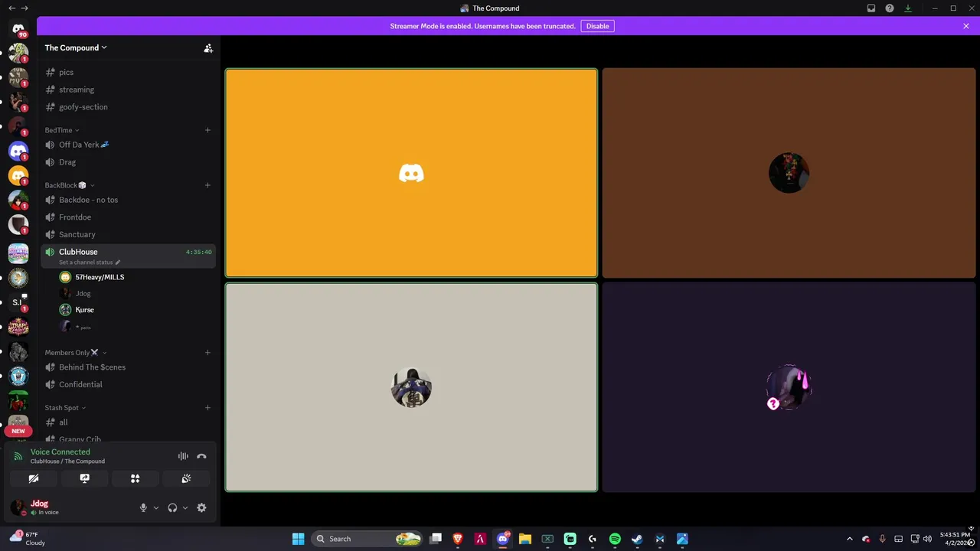Viewport: 980px width, 551px height.
Task: Create channel in Stash Spot category
Action: (x=207, y=408)
